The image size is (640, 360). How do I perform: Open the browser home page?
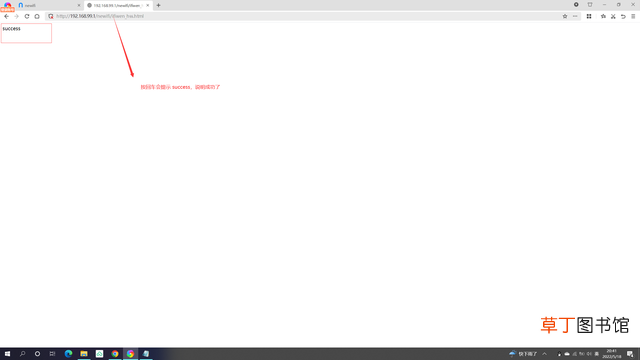coord(37,16)
